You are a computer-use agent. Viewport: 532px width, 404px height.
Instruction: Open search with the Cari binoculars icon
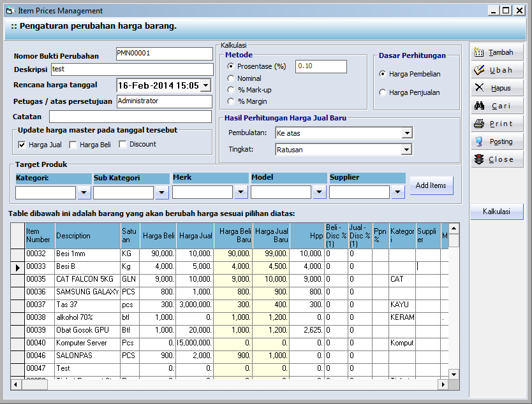[x=498, y=105]
